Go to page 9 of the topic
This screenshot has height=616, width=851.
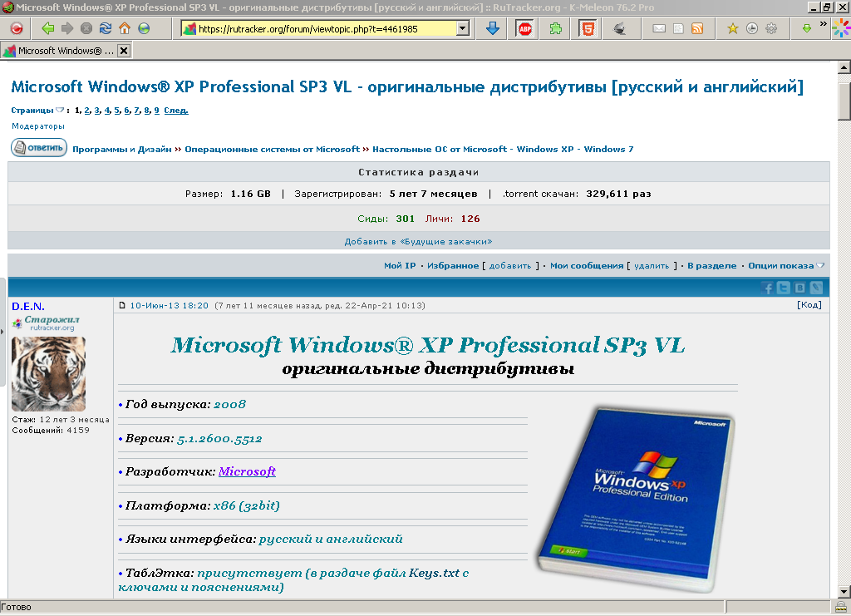tap(156, 111)
